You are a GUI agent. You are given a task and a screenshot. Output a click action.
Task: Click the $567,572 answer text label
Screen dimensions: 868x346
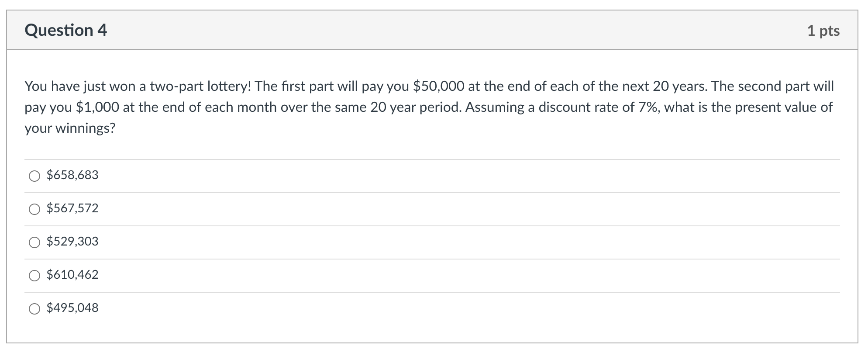(x=72, y=208)
